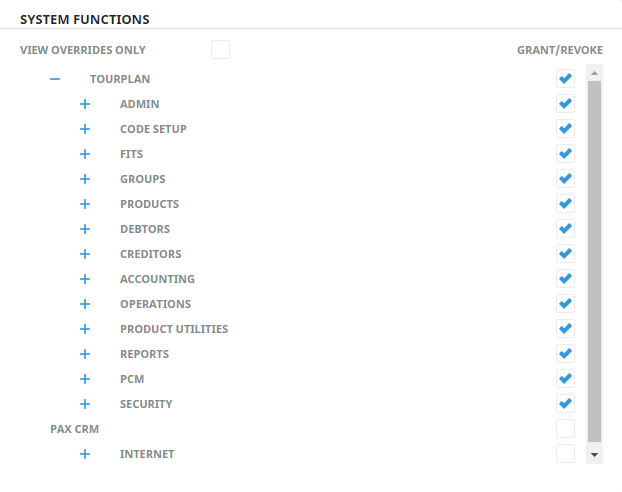Click the scrollbar down arrow
This screenshot has height=492, width=622.
pos(594,454)
